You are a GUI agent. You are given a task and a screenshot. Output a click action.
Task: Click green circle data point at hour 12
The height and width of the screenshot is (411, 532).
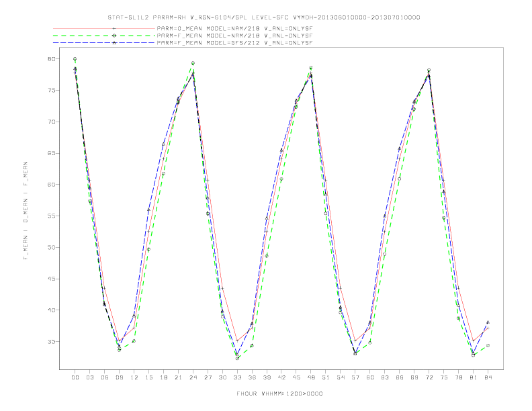tap(134, 341)
